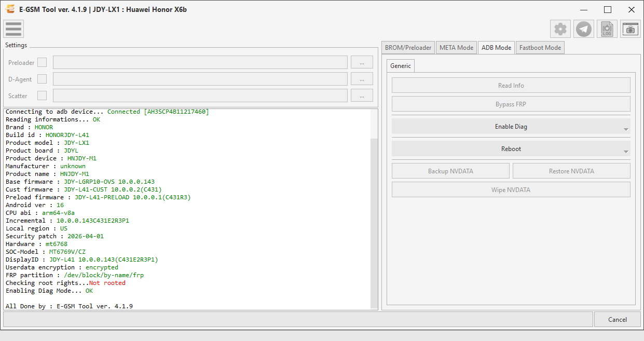The height and width of the screenshot is (341, 644).
Task: Expand the Enable Diag dropdown arrow
Action: (x=626, y=129)
